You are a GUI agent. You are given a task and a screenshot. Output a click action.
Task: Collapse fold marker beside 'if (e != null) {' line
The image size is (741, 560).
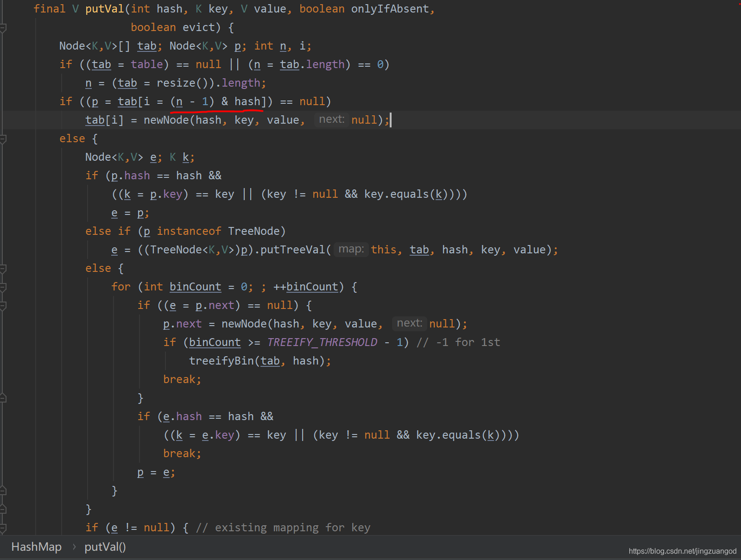[3, 528]
